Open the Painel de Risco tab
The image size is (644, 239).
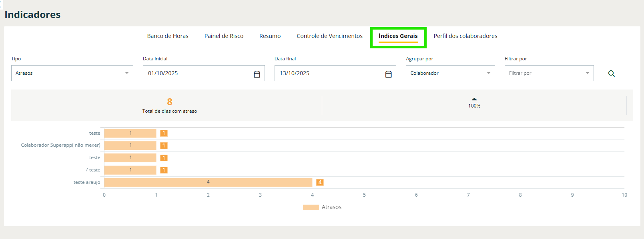click(224, 36)
